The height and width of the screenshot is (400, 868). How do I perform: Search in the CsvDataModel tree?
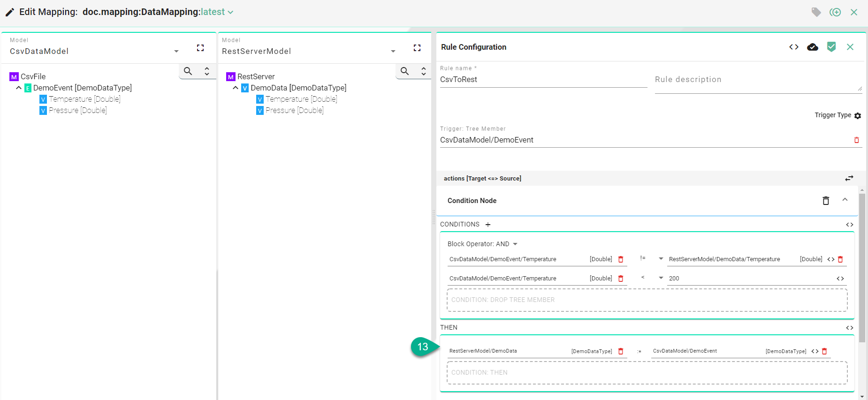[x=188, y=71]
